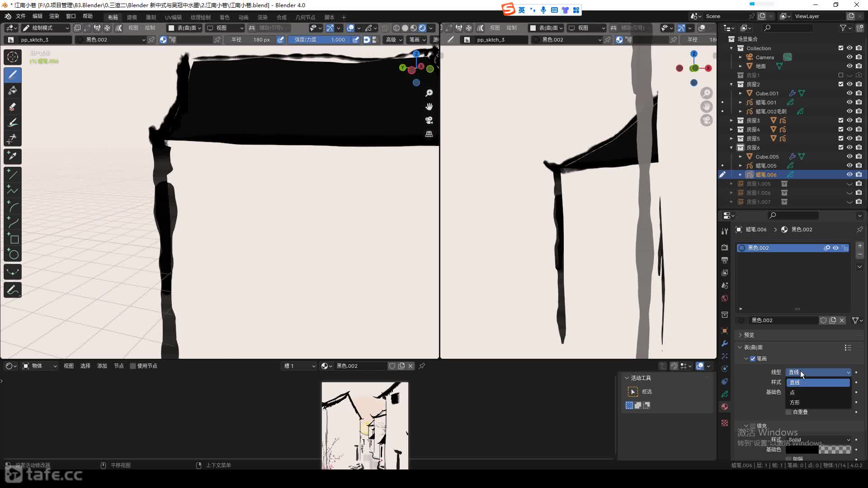Add a material slot with plus button
868x488 pixels.
coord(860,246)
